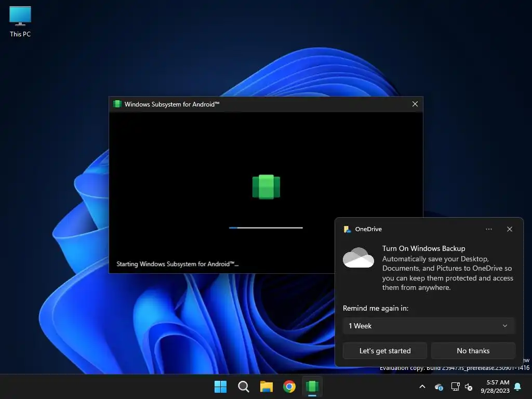Open the Windows Start menu
532x399 pixels.
220,387
